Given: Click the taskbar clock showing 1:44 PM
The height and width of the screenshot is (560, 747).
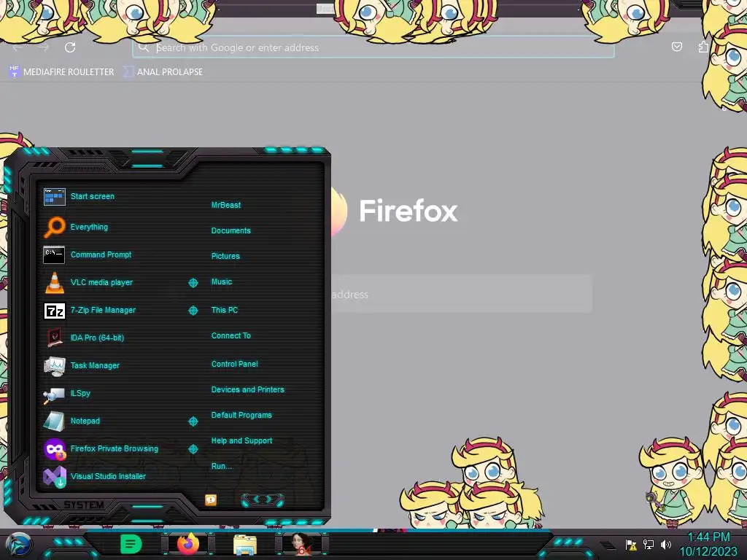Looking at the screenshot, I should tap(708, 537).
